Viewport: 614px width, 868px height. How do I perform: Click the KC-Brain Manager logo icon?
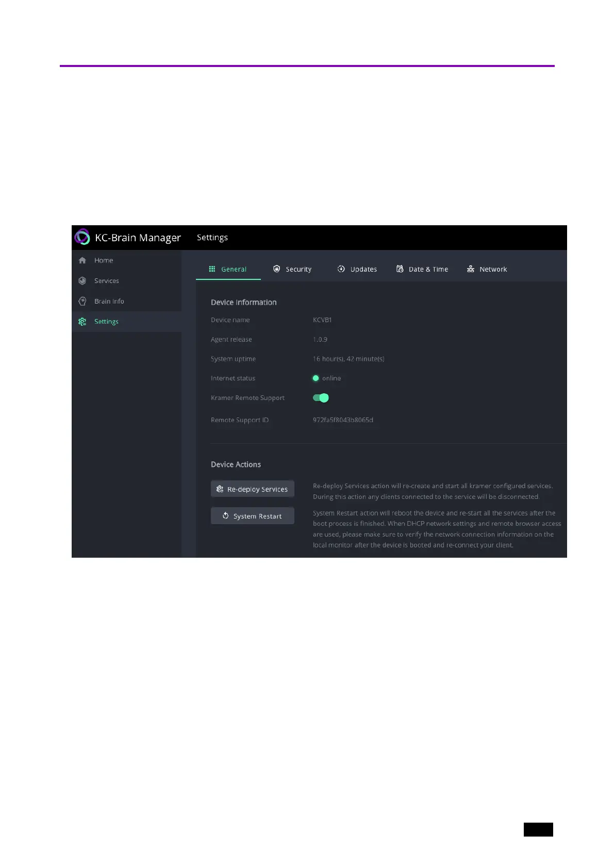82,237
